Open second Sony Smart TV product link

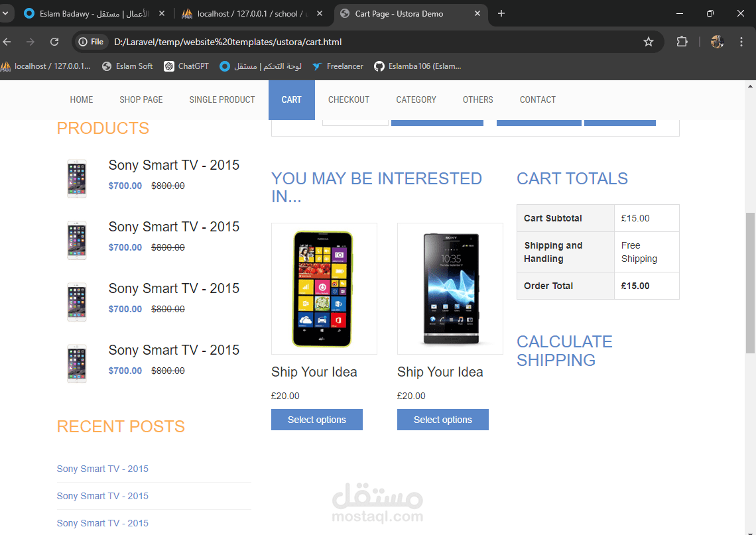click(174, 227)
